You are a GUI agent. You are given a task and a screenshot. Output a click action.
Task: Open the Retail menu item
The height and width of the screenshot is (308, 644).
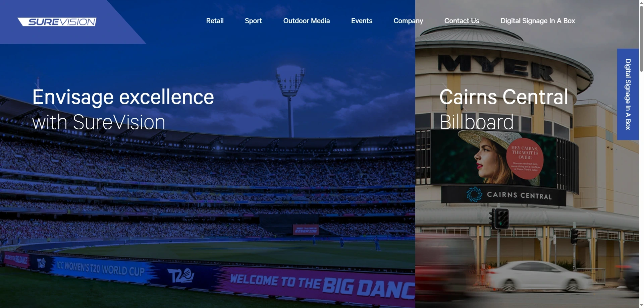(215, 21)
